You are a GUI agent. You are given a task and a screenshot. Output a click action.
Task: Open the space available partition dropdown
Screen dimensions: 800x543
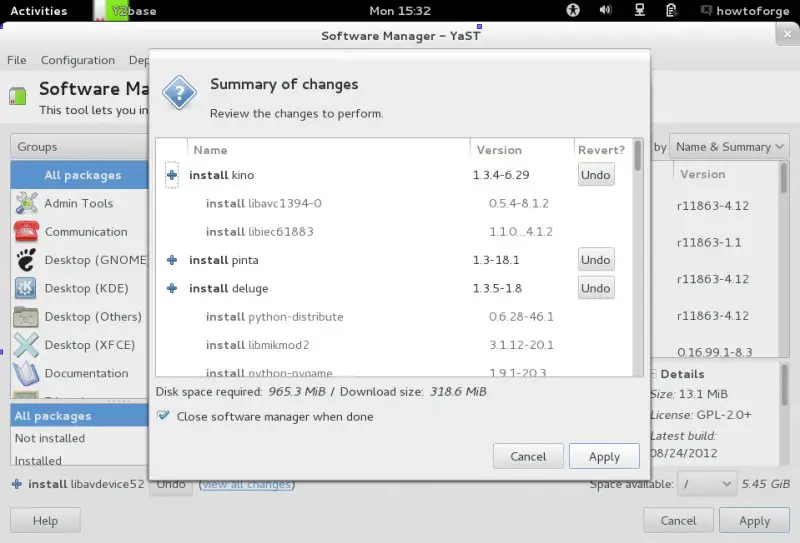707,484
